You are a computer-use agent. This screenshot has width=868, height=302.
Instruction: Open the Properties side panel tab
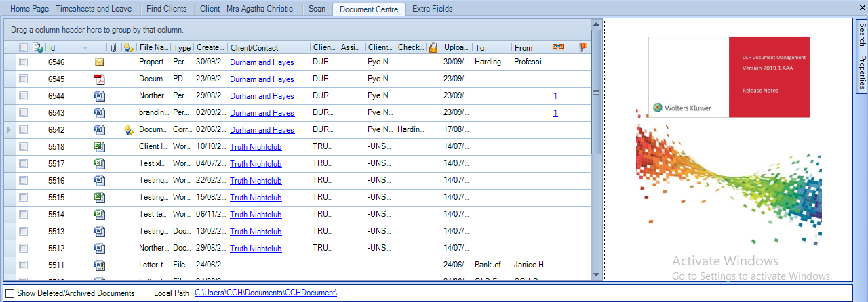(861, 72)
